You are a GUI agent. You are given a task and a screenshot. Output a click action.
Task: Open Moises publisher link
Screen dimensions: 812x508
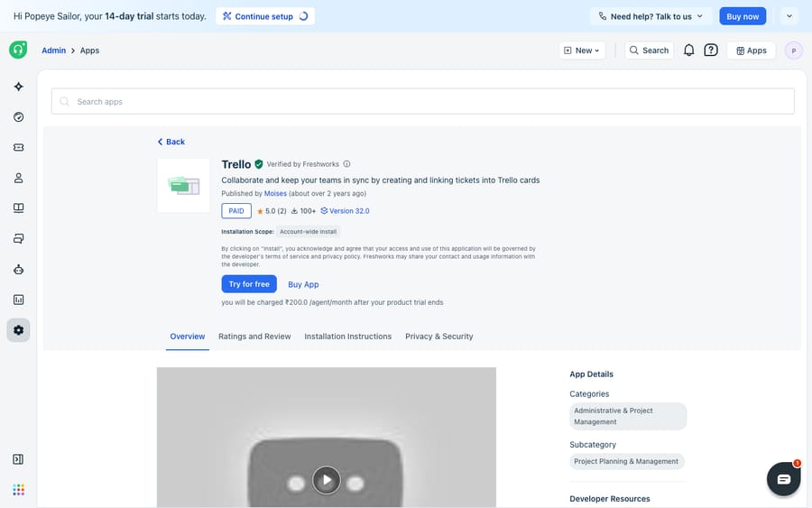[x=275, y=194]
